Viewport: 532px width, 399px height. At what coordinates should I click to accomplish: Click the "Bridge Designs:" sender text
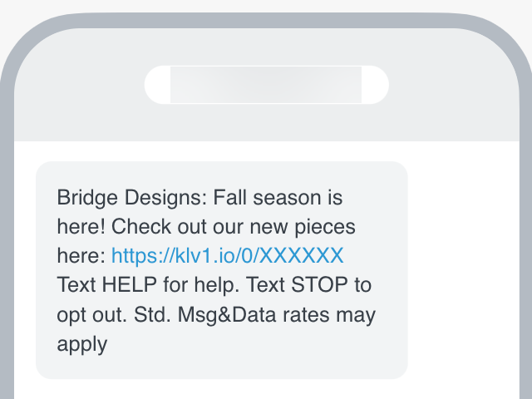[x=132, y=199]
